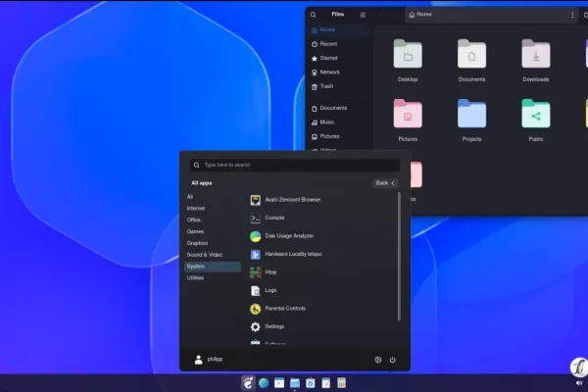Screen dimensions: 588x392
Task: Select the Downloads folder in Files
Action: click(536, 61)
